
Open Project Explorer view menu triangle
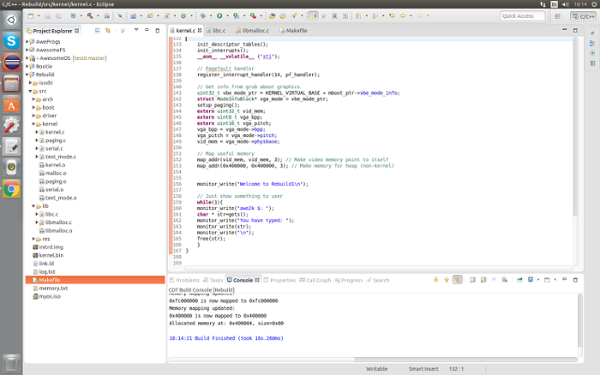click(x=136, y=30)
